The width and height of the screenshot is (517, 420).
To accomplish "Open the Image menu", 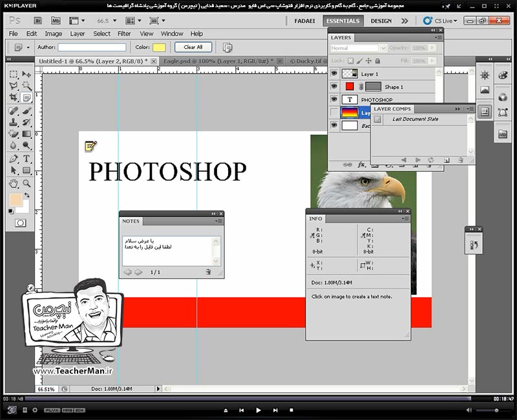I will (54, 34).
